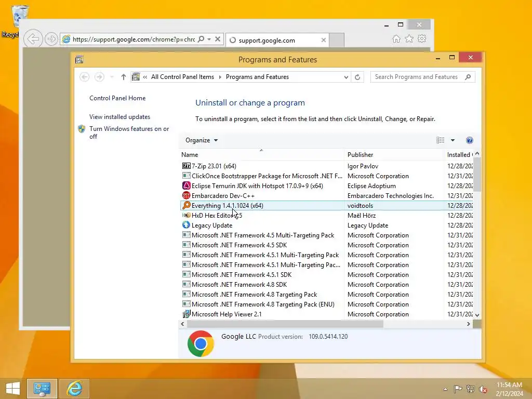Image resolution: width=532 pixels, height=399 pixels.
Task: Expand the view options dropdown arrow
Action: point(453,140)
